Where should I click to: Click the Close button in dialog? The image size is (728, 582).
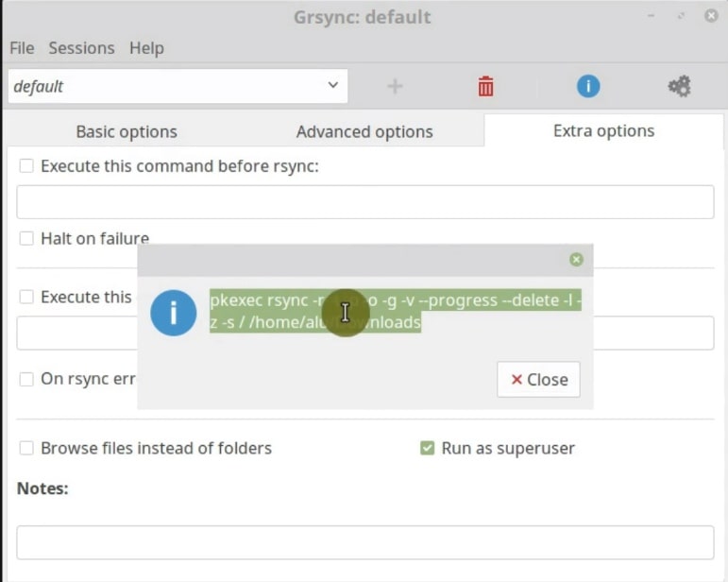[538, 380]
